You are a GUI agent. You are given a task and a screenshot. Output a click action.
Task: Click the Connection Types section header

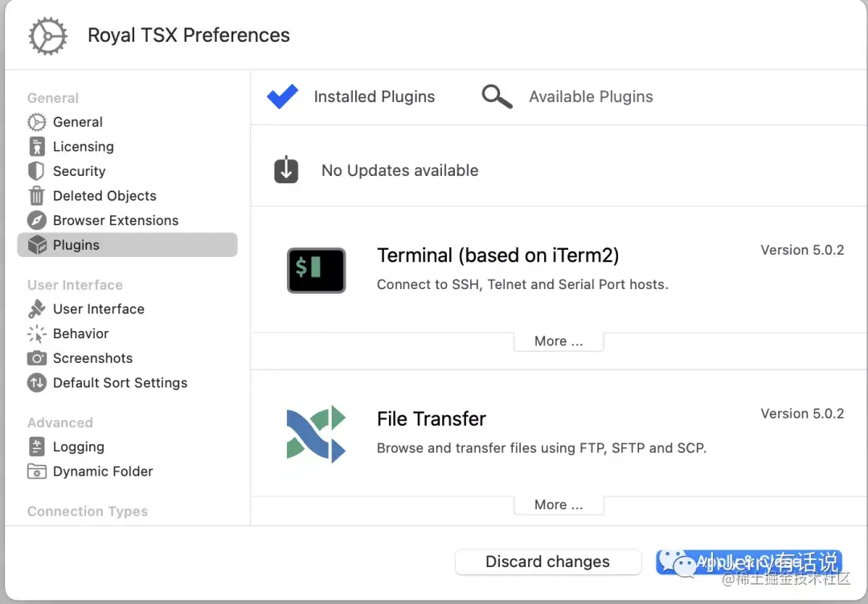click(x=88, y=512)
